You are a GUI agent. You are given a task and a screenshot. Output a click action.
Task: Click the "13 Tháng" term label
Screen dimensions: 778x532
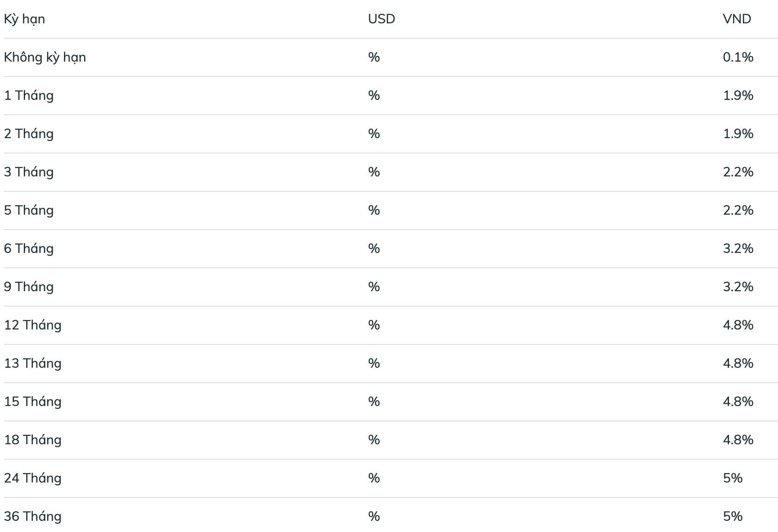click(33, 364)
